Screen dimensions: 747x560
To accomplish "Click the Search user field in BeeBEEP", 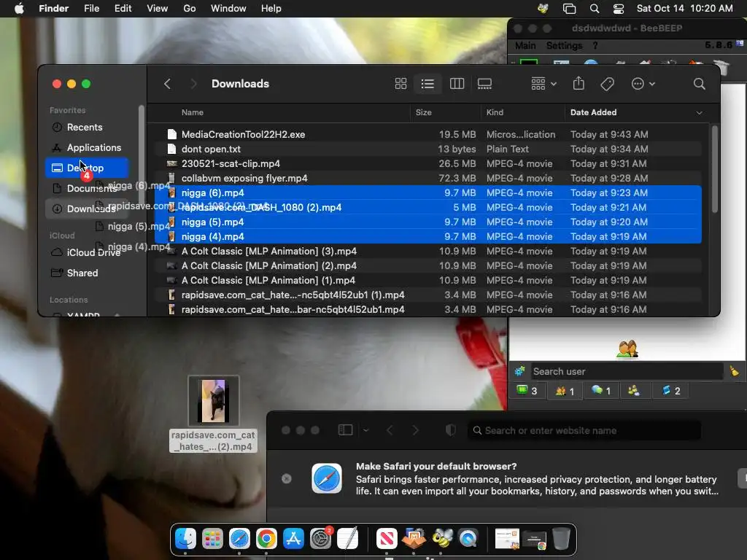I will [x=627, y=371].
